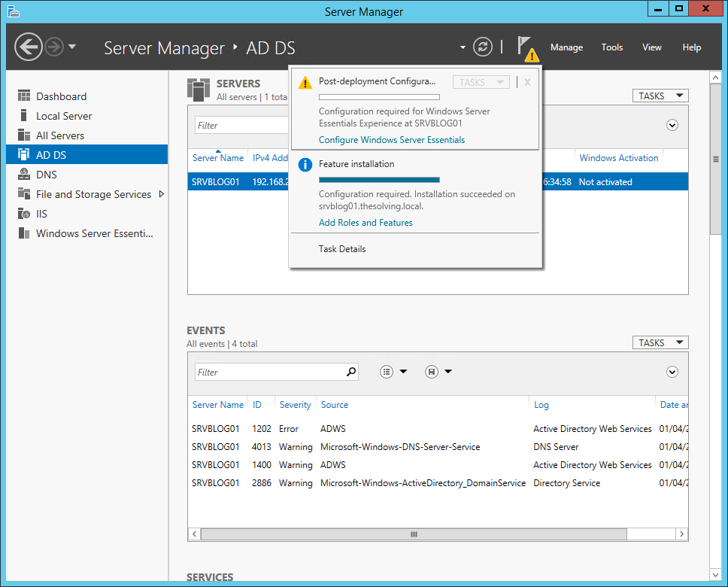The width and height of the screenshot is (728, 587).
Task: Click the Not activated cell
Action: coord(605,182)
